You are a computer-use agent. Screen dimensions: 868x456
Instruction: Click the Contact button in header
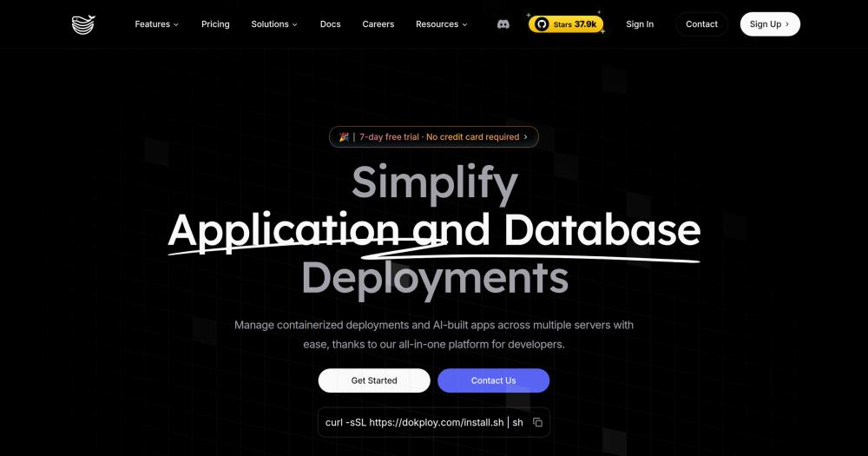701,24
